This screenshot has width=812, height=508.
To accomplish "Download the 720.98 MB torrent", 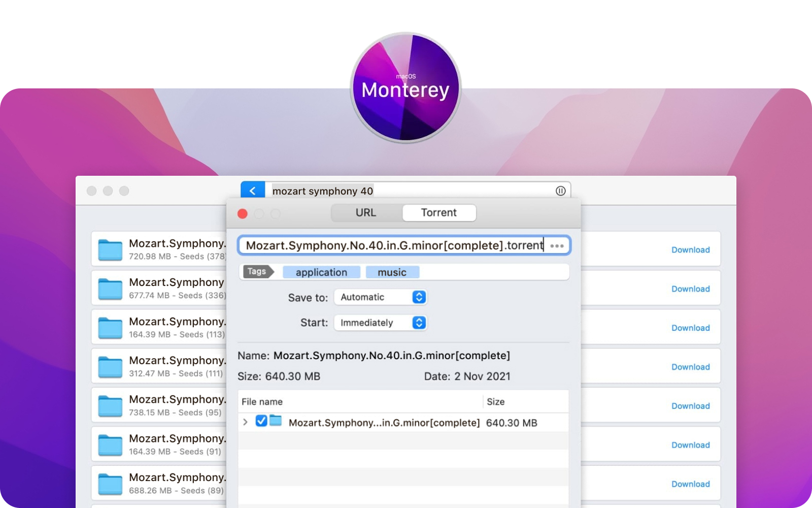I will 691,250.
